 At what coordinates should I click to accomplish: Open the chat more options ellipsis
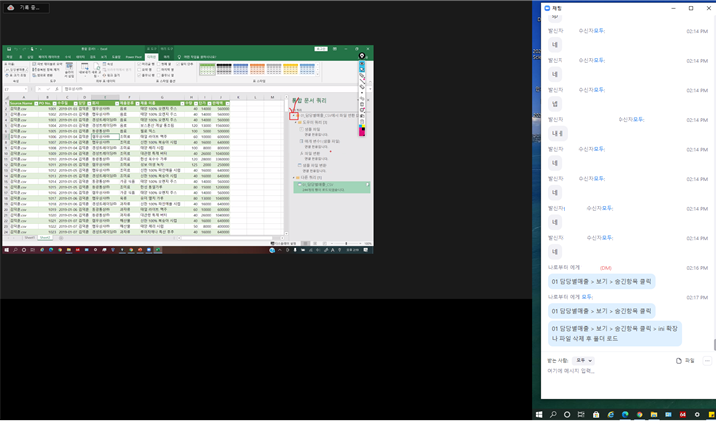(707, 361)
